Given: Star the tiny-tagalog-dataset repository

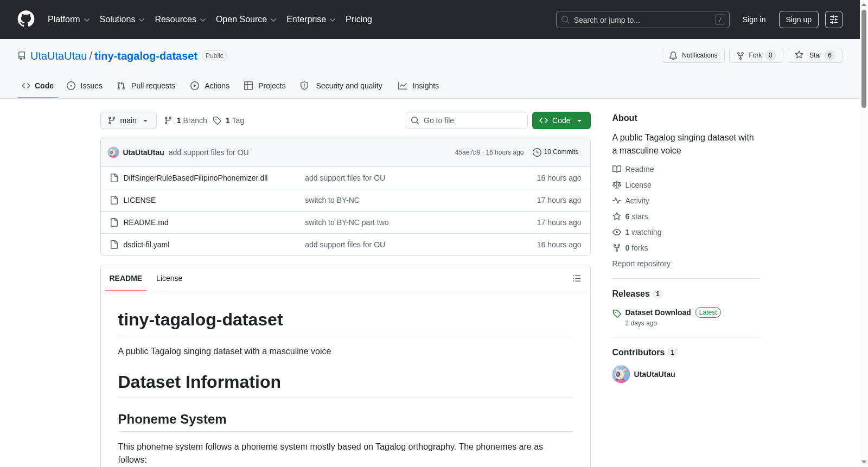Looking at the screenshot, I should 815,55.
